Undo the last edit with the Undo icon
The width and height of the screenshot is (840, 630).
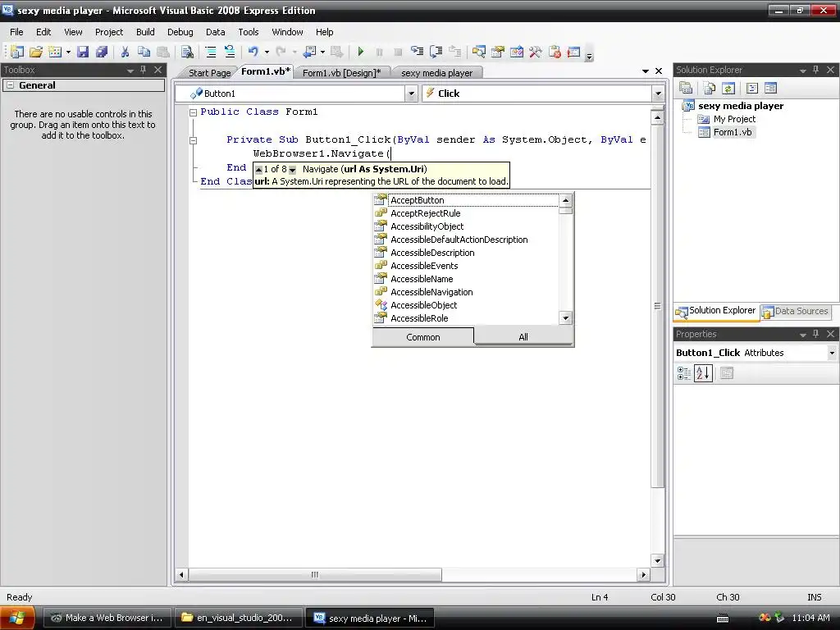253,52
